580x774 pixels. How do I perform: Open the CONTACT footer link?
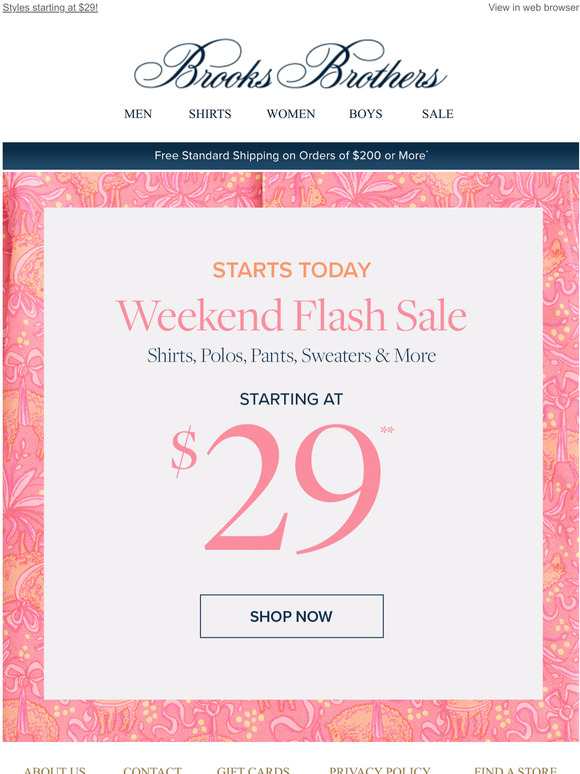click(x=153, y=770)
